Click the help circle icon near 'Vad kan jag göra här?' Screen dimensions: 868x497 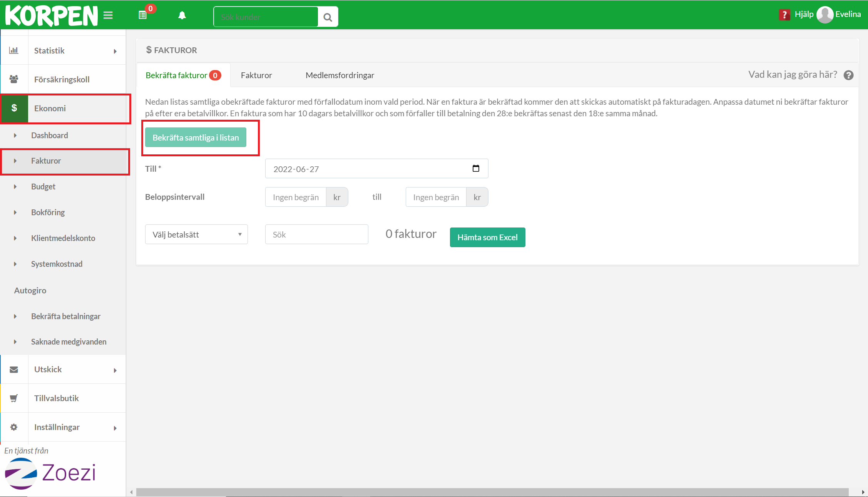point(848,75)
